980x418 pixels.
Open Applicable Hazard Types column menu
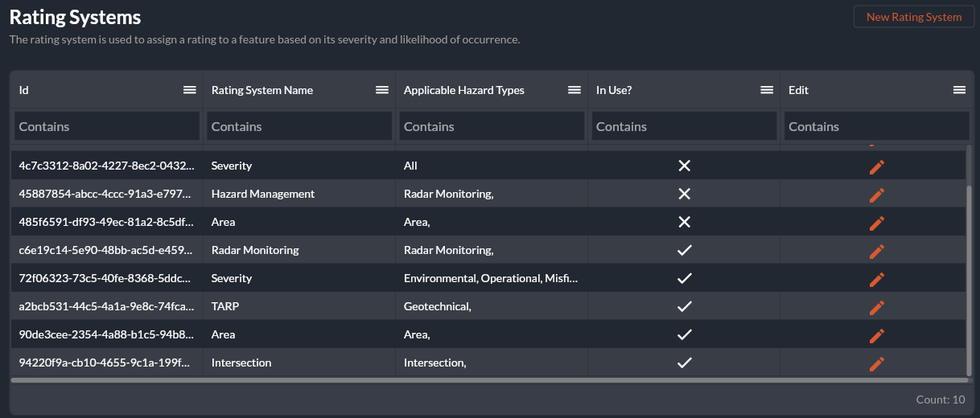pyautogui.click(x=574, y=90)
